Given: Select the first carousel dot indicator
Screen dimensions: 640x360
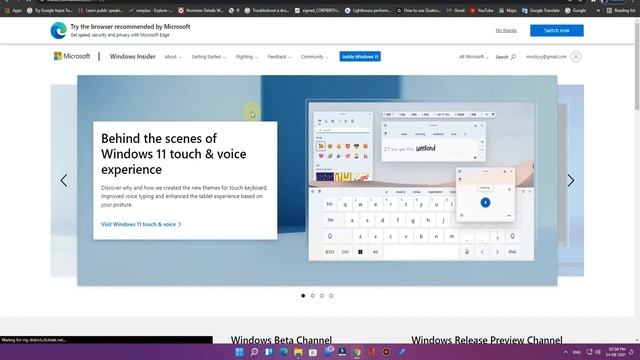Looking at the screenshot, I should coord(303,296).
